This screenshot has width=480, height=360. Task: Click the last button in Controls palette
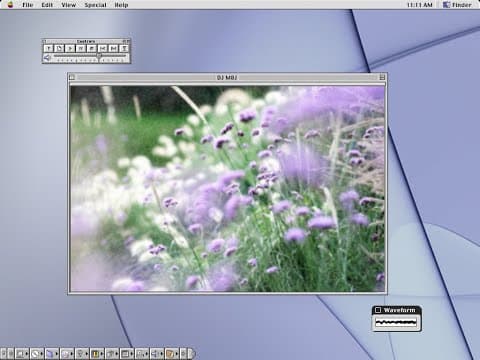coord(124,49)
